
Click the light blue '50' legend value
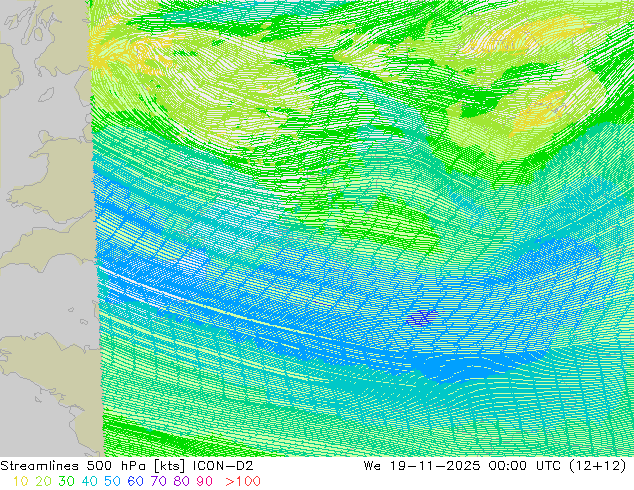click(x=112, y=481)
